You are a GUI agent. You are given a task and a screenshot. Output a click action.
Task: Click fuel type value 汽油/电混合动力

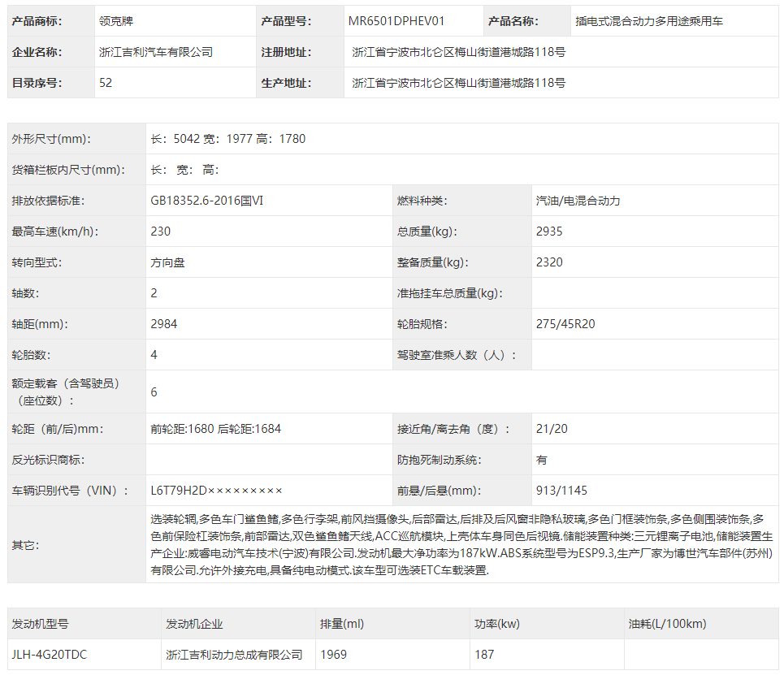[578, 201]
